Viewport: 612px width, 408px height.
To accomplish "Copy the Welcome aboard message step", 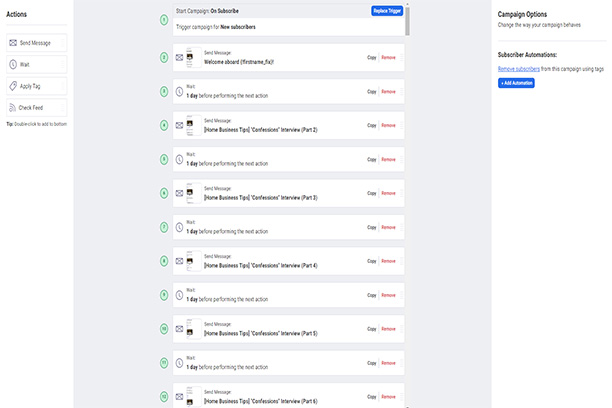I will coord(371,58).
